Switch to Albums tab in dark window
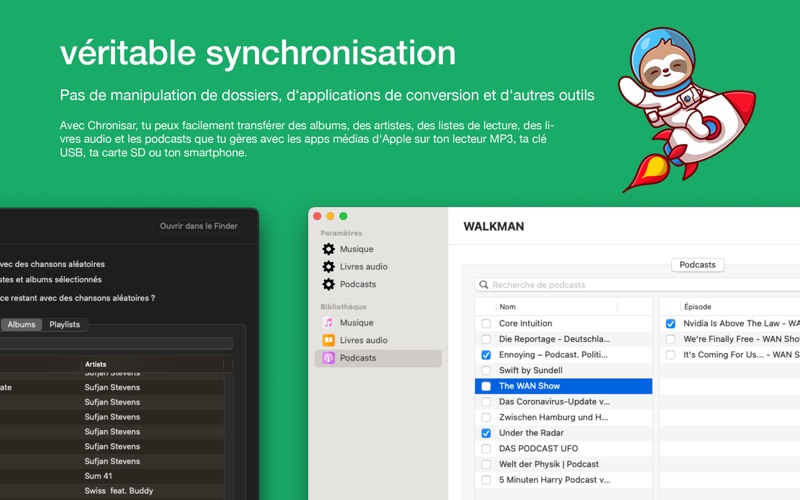This screenshot has width=800, height=500. pos(21,324)
